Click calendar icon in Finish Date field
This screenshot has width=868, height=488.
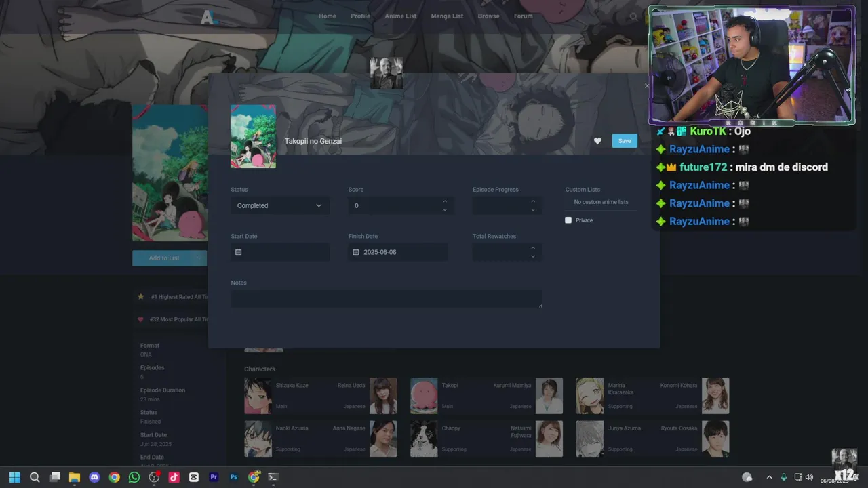pyautogui.click(x=356, y=252)
